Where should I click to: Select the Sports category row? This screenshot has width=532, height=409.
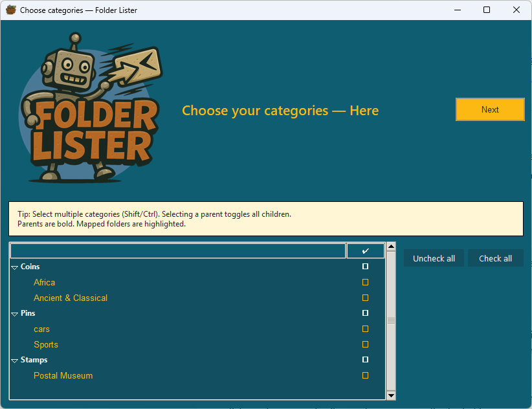(46, 344)
